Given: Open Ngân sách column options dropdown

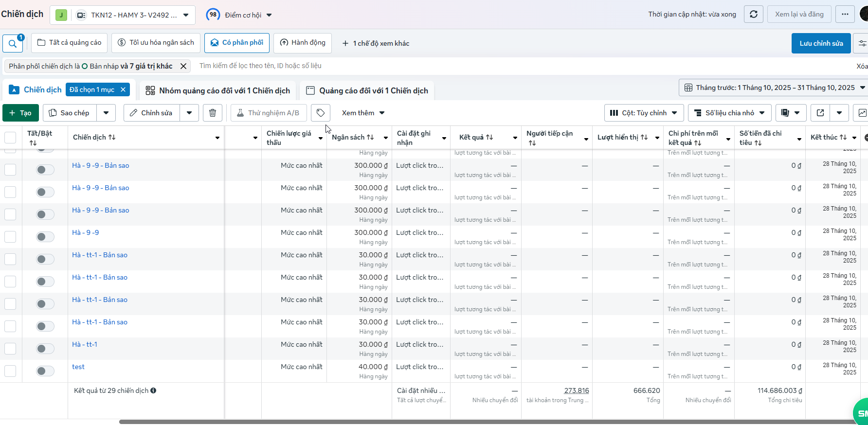Looking at the screenshot, I should coord(386,138).
